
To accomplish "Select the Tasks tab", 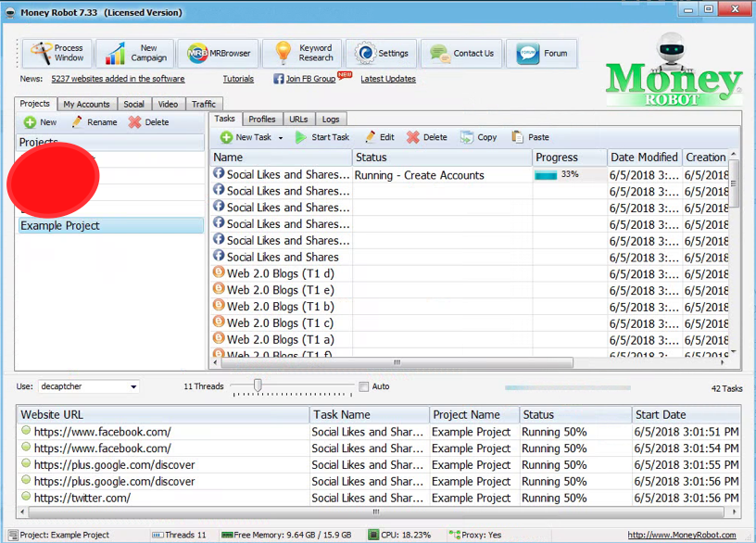I will (225, 119).
